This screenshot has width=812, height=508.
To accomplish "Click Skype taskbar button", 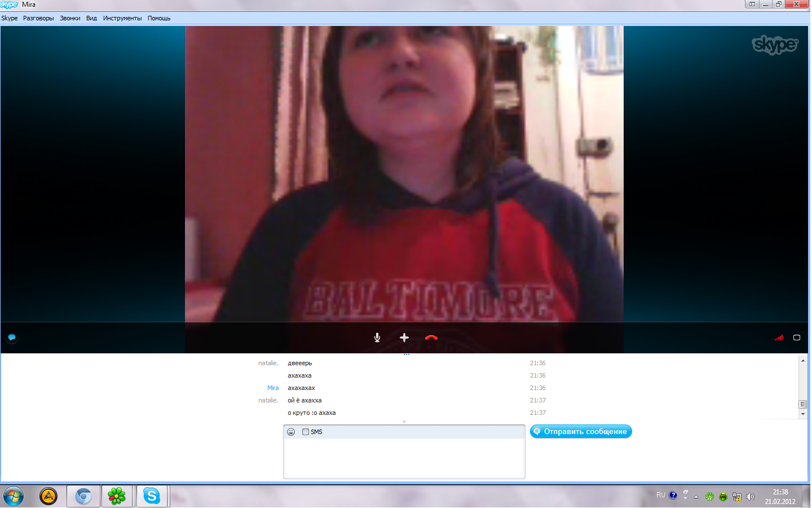I will coord(152,497).
